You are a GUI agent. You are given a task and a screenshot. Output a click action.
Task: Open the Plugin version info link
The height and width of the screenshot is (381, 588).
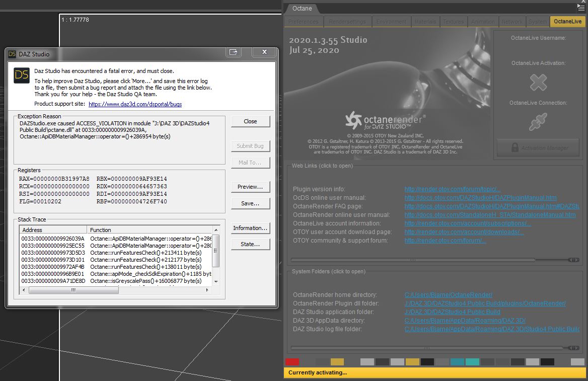tap(452, 189)
